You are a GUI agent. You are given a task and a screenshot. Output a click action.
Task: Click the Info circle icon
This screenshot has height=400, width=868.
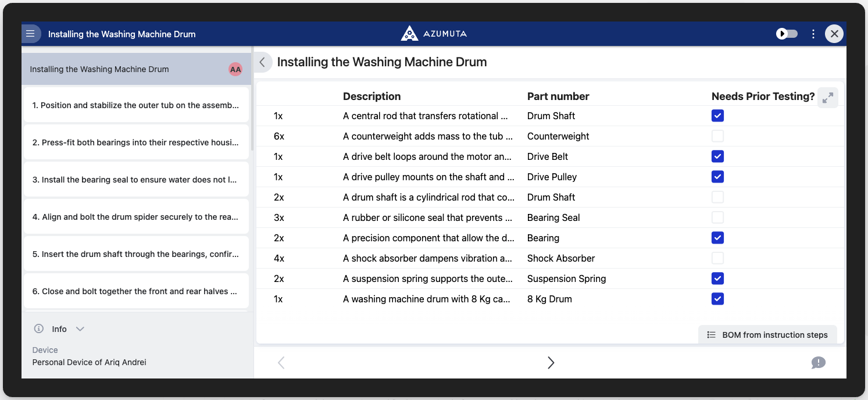38,328
